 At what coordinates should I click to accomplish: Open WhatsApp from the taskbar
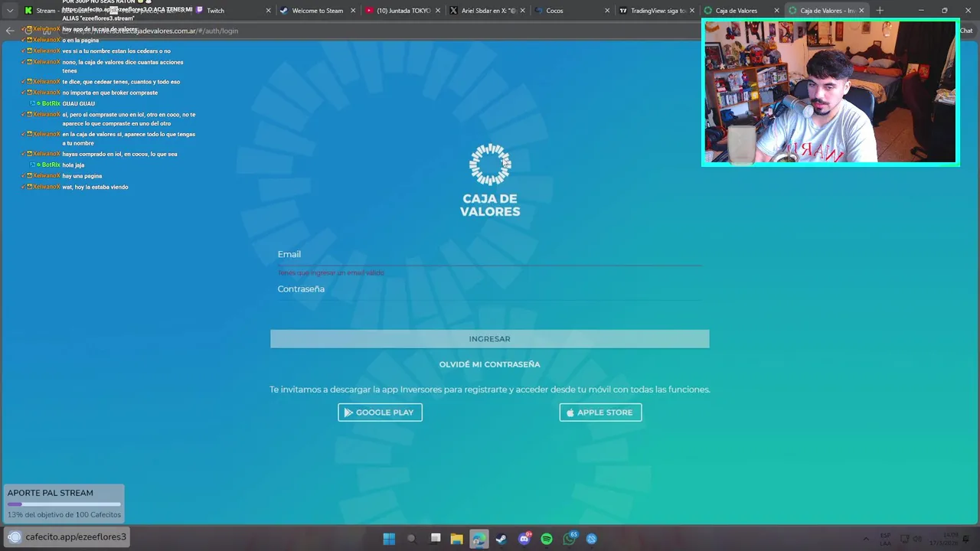pyautogui.click(x=569, y=539)
